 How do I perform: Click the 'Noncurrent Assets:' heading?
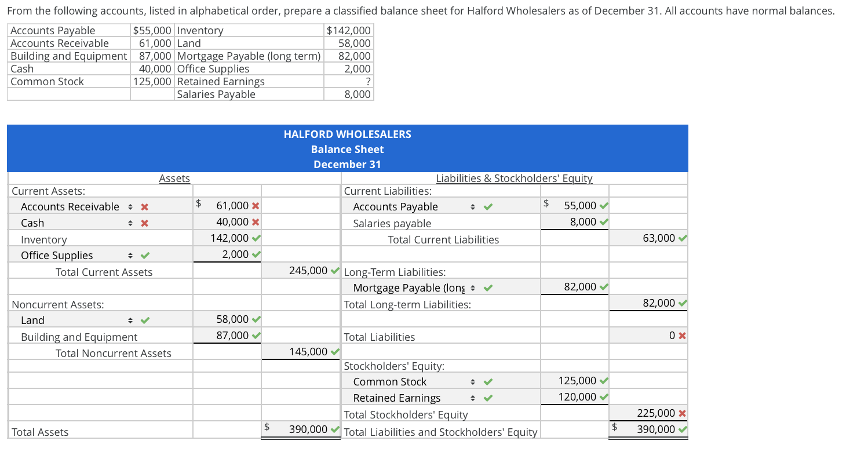(58, 304)
